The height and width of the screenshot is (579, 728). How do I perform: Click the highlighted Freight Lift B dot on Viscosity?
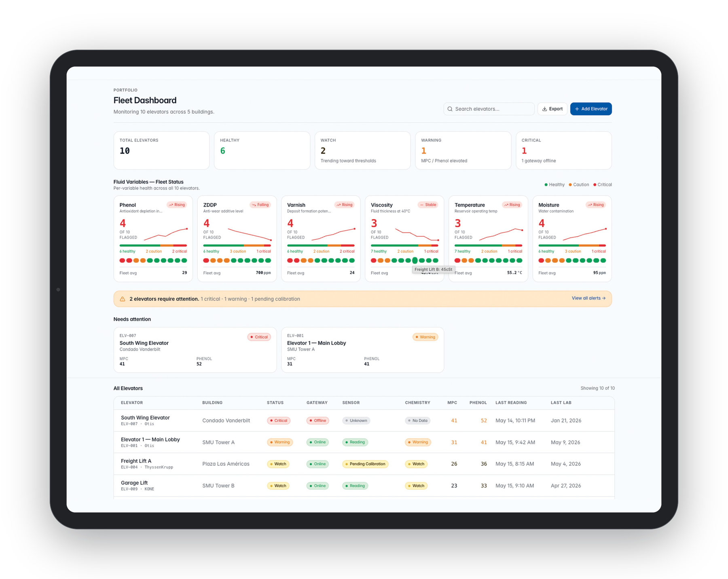pos(415,260)
